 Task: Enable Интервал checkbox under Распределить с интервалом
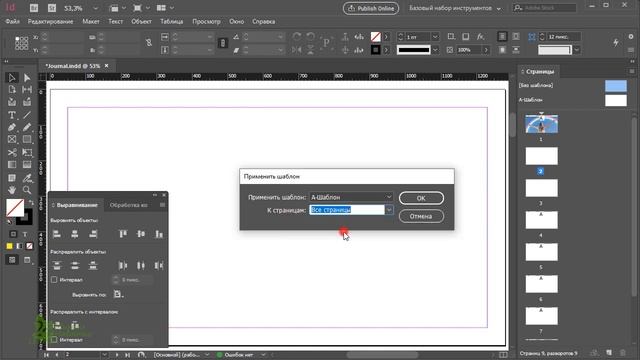pyautogui.click(x=54, y=340)
